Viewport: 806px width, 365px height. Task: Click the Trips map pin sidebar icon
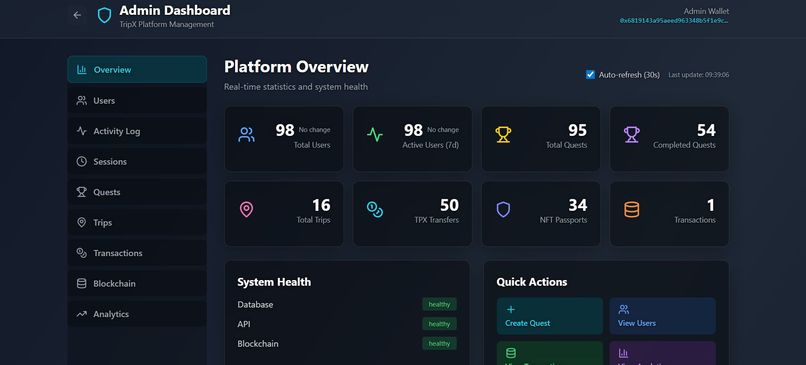(x=82, y=223)
